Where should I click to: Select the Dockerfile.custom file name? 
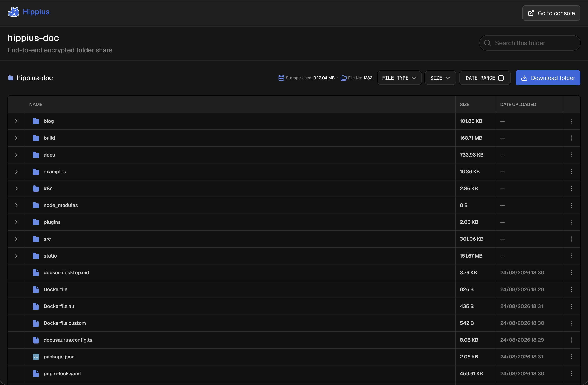65,323
